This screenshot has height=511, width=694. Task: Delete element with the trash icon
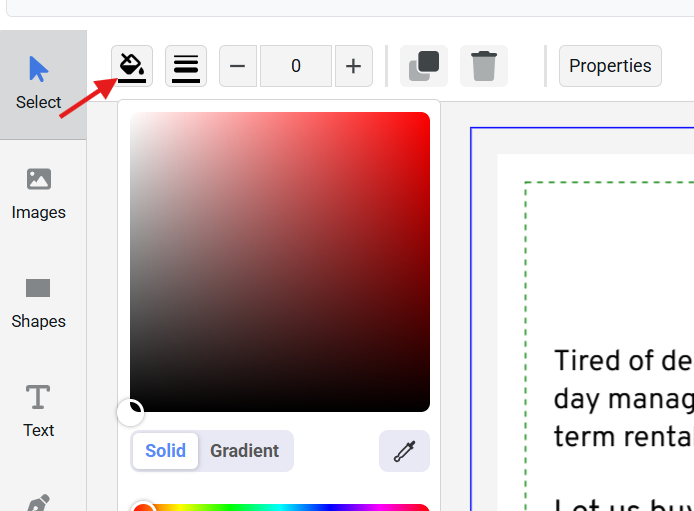coord(484,66)
